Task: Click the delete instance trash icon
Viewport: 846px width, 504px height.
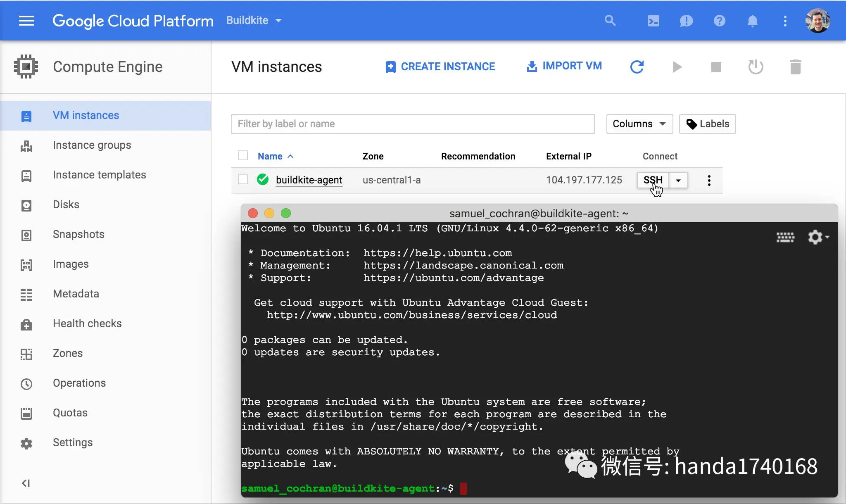Action: (795, 67)
